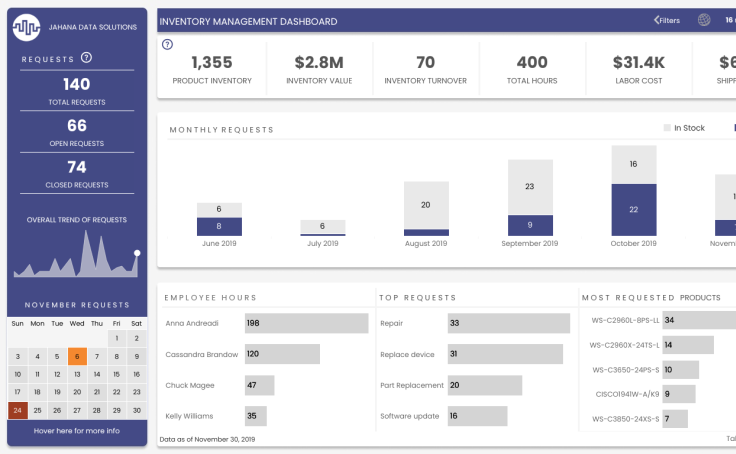Select red-highlighted day 24 in the November calendar
The height and width of the screenshot is (454, 736).
click(17, 410)
